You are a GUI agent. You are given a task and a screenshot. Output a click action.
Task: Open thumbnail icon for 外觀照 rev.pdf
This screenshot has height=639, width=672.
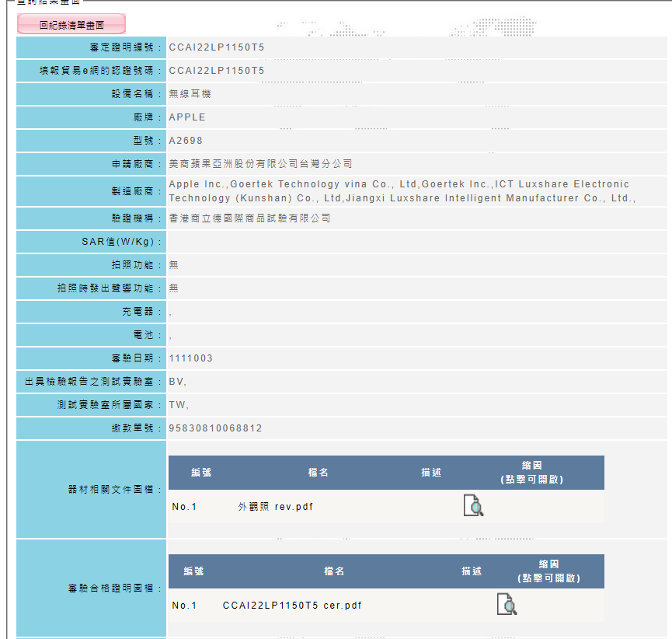pyautogui.click(x=473, y=505)
